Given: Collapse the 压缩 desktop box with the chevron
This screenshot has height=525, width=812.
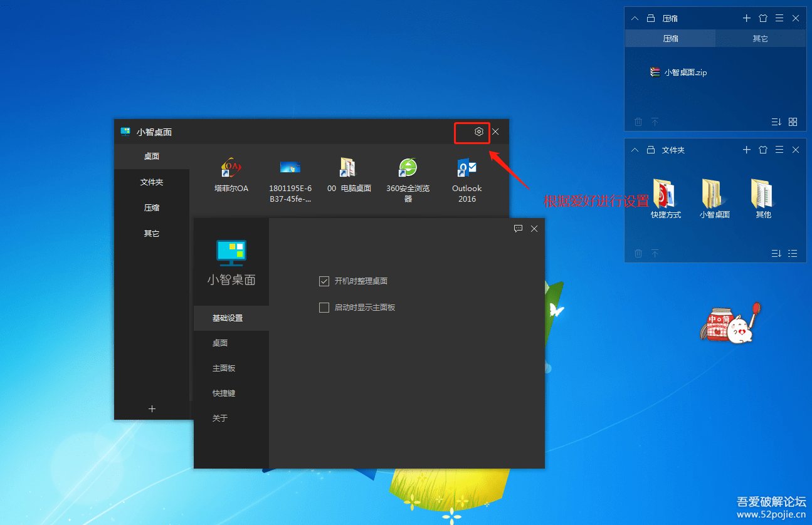Looking at the screenshot, I should 635,18.
